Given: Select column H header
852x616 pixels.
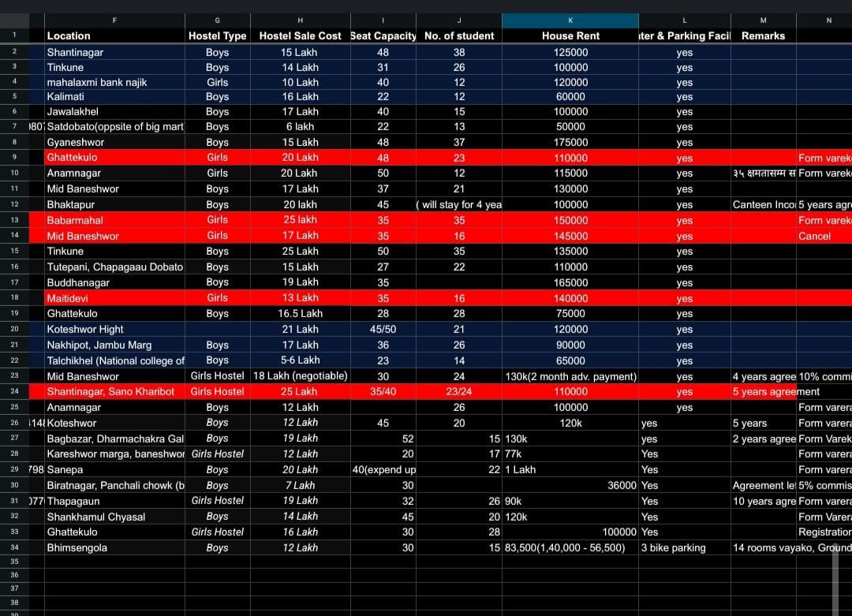Looking at the screenshot, I should pos(300,20).
